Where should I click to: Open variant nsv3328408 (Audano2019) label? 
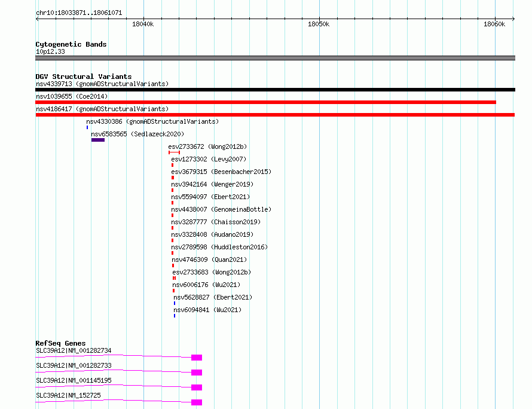click(x=212, y=234)
